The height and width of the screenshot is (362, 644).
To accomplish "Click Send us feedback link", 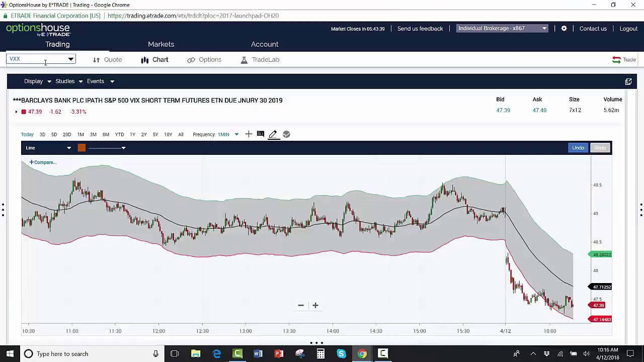I will click(420, 29).
